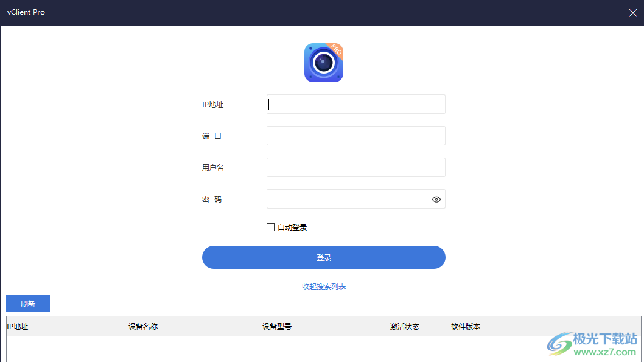Click the 设备名称 column header
The width and height of the screenshot is (644, 362).
coord(143,327)
